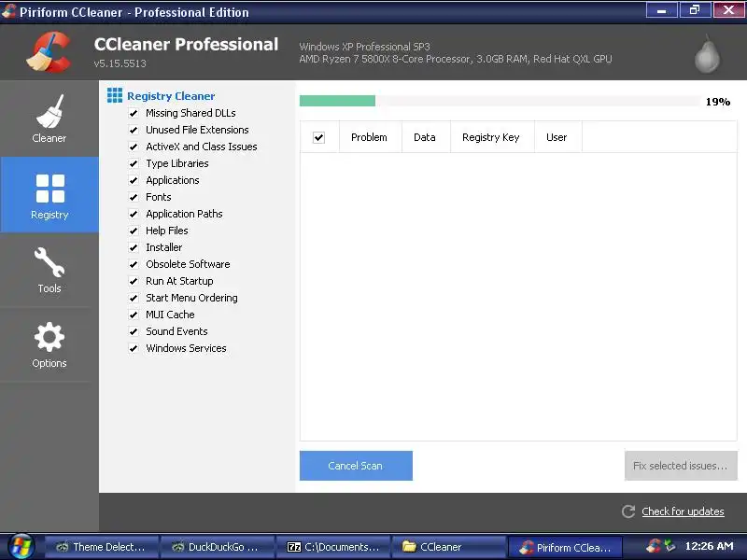Click the User column header
747x560 pixels.
click(557, 137)
